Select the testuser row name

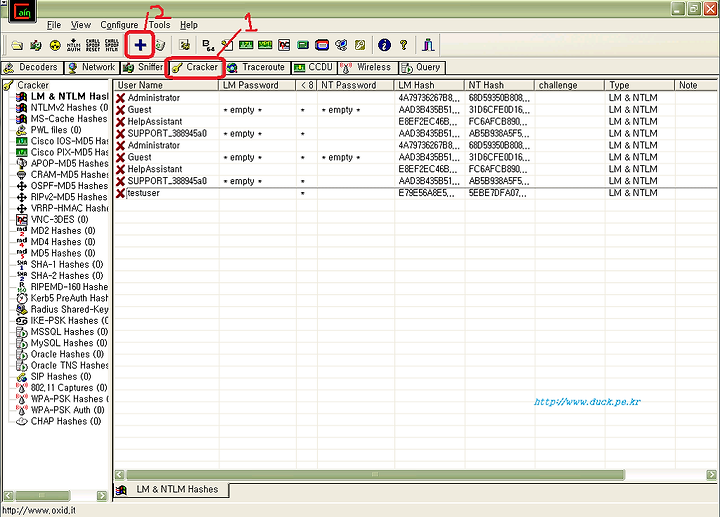144,193
